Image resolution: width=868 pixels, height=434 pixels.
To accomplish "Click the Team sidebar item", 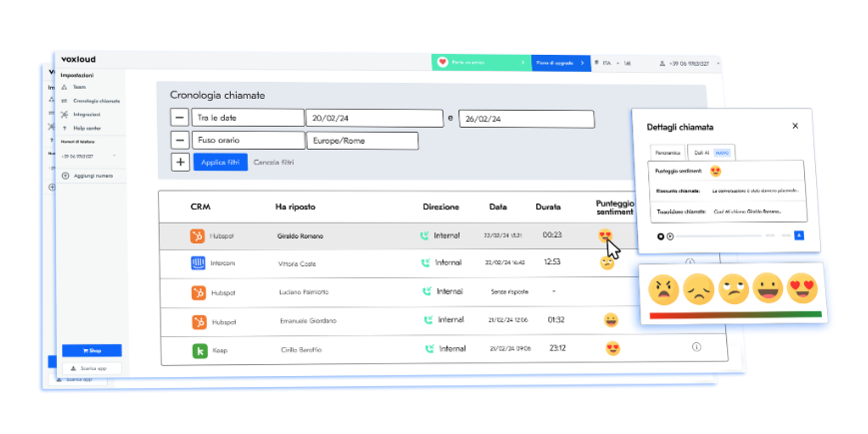I will pos(79,88).
